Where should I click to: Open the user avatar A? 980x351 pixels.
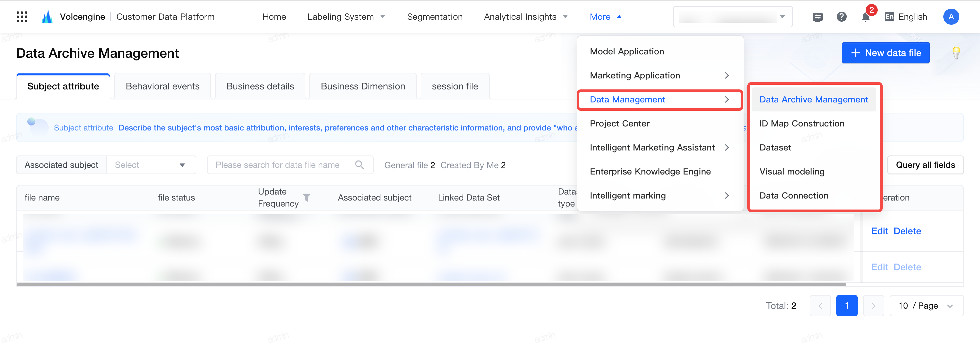951,17
